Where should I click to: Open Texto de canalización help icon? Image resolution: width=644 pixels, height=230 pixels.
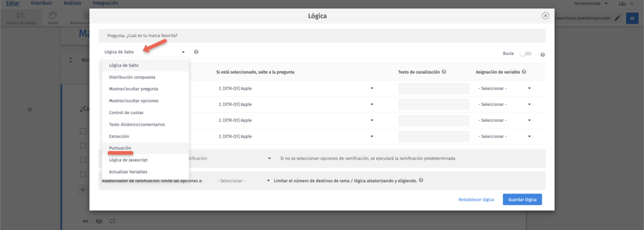445,72
